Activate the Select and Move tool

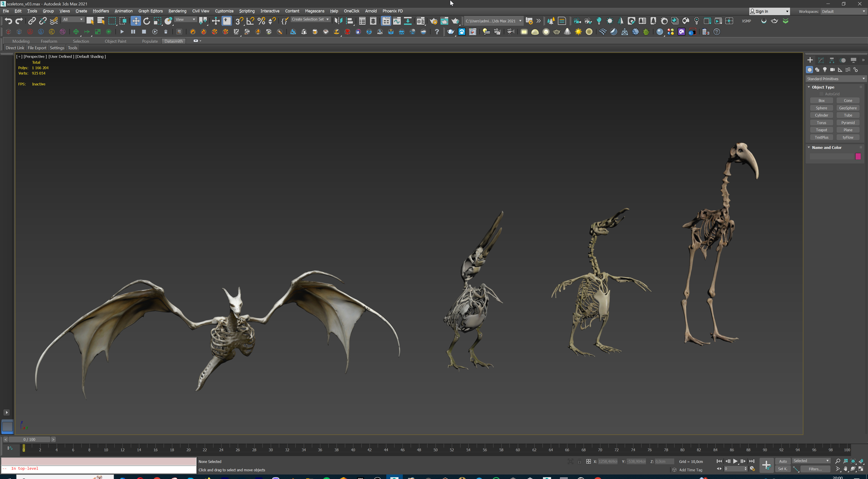coord(135,21)
